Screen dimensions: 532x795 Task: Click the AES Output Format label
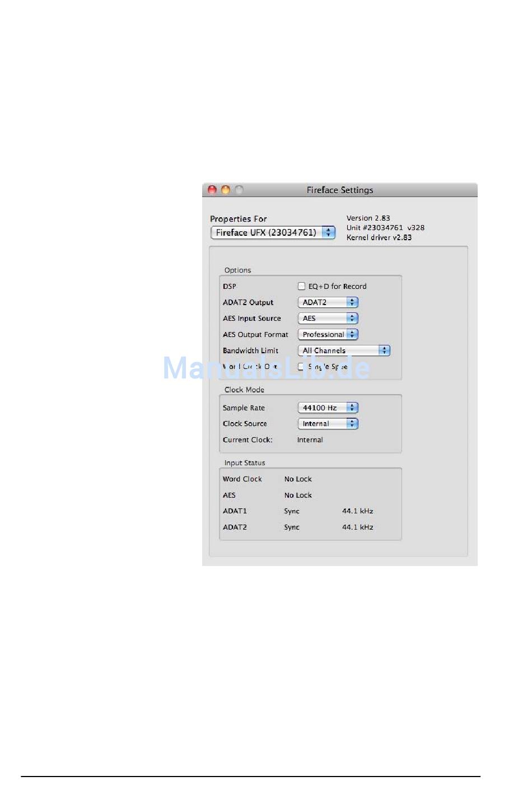[x=255, y=334]
